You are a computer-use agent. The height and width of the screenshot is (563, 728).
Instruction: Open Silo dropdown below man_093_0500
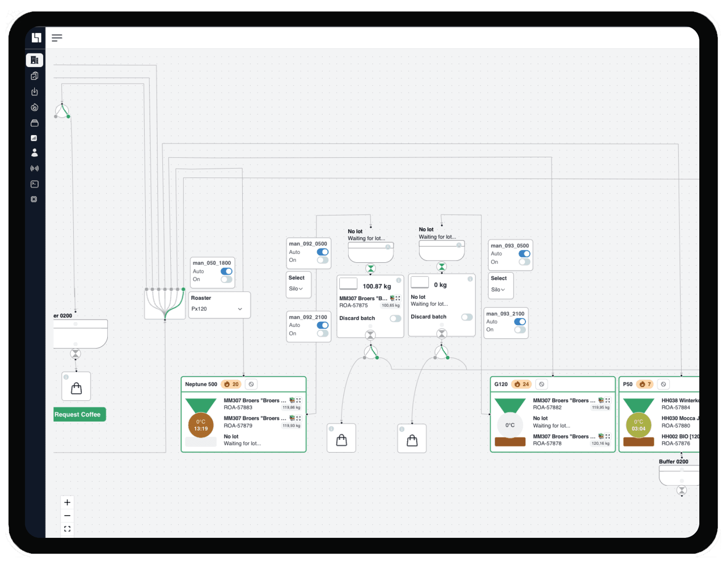pos(498,290)
